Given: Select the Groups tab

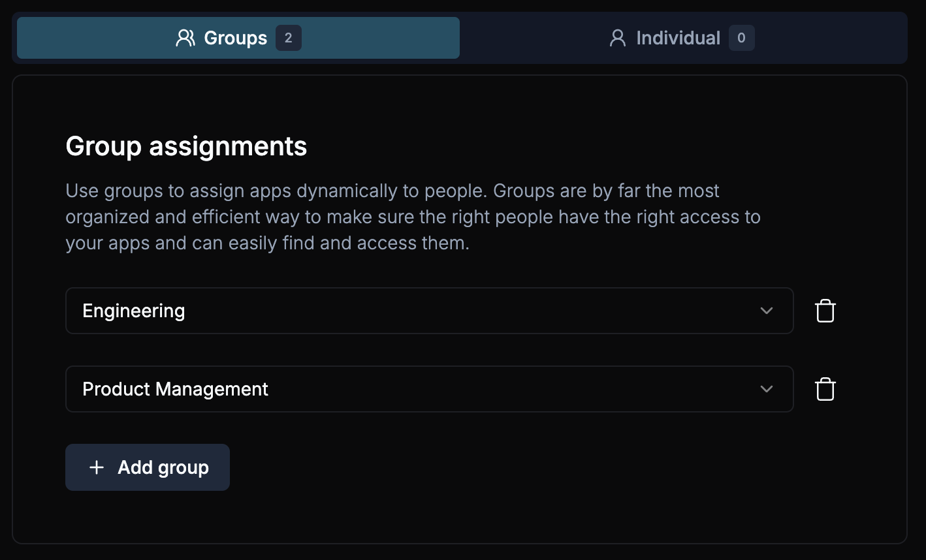Looking at the screenshot, I should [x=236, y=38].
